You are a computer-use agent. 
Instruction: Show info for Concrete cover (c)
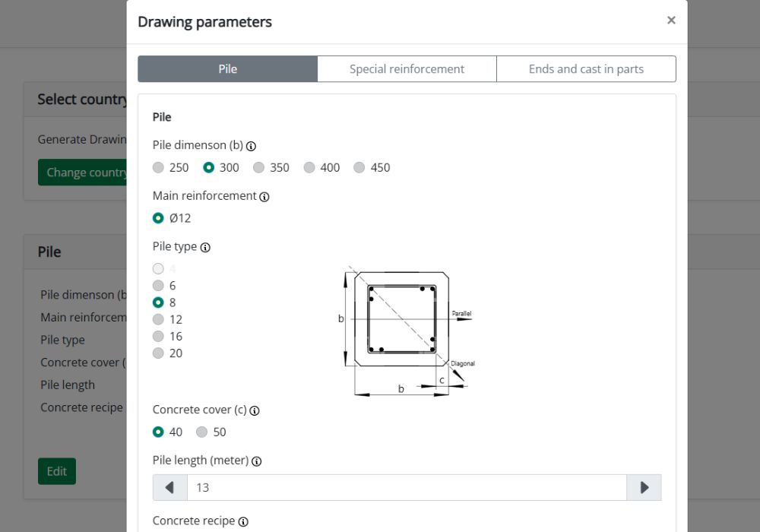[255, 411]
